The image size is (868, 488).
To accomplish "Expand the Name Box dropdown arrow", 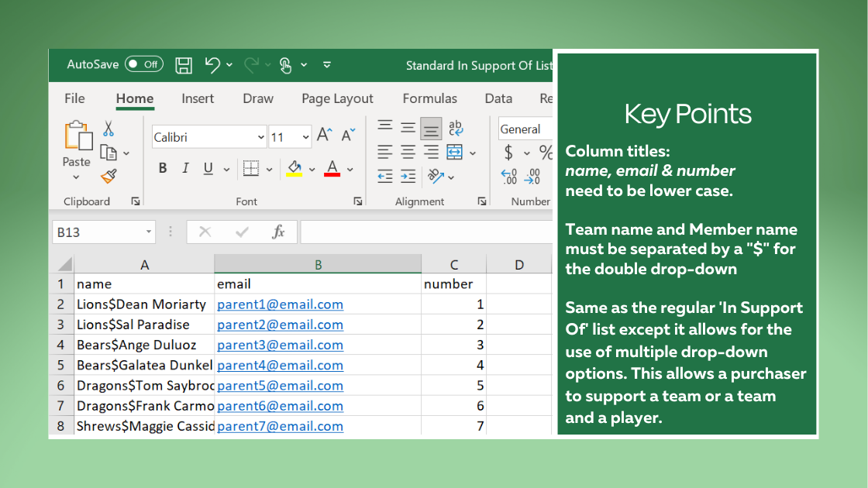I will pos(149,232).
